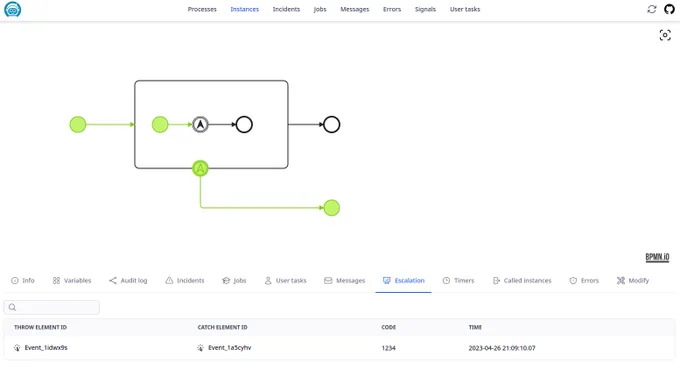Click catch element Event_1a5cyhv
The image size is (680, 370).
(230, 347)
